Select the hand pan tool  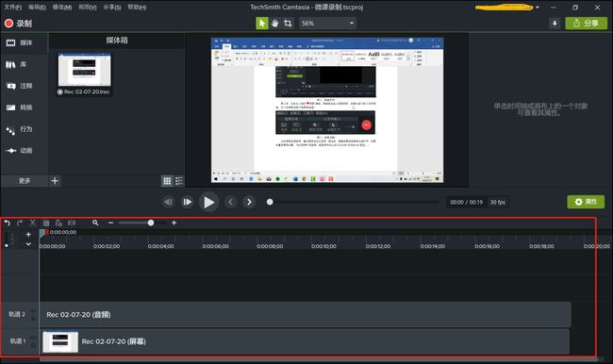point(274,24)
